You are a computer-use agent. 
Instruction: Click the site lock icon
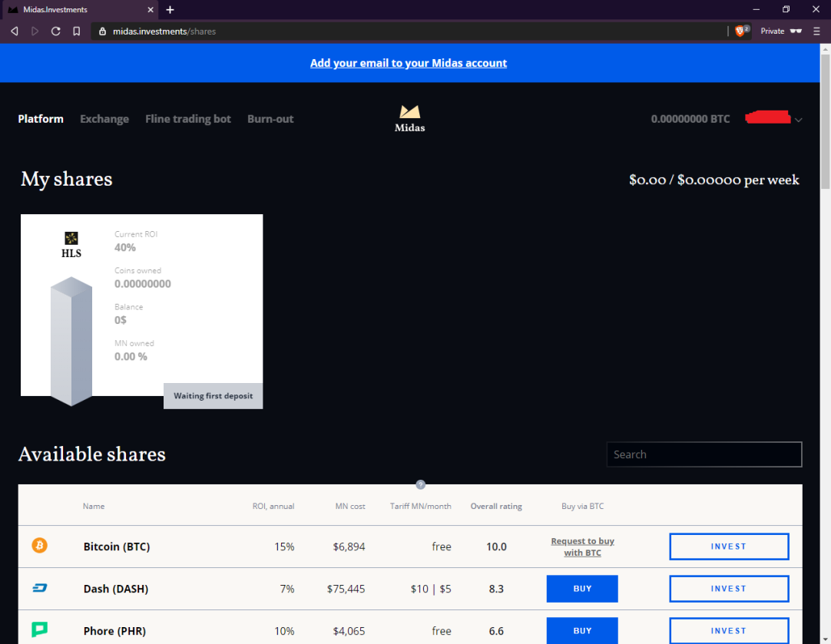click(102, 31)
